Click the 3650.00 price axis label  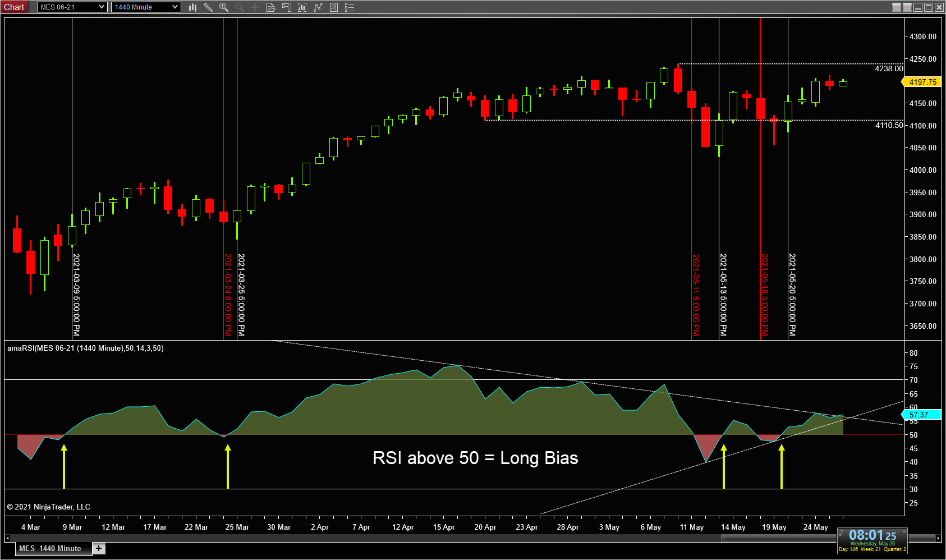[x=923, y=326]
